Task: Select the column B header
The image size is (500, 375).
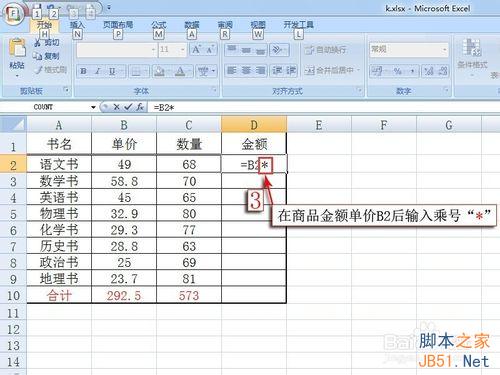Action: pos(124,125)
